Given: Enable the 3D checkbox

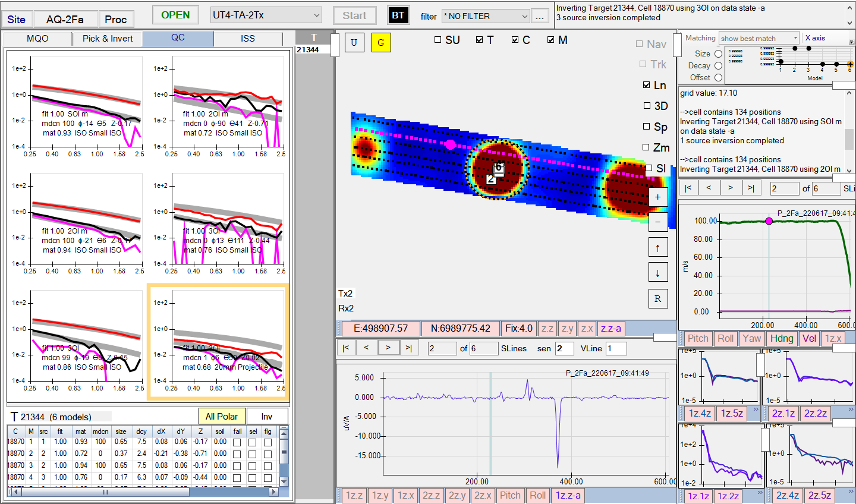Looking at the screenshot, I should pyautogui.click(x=647, y=106).
